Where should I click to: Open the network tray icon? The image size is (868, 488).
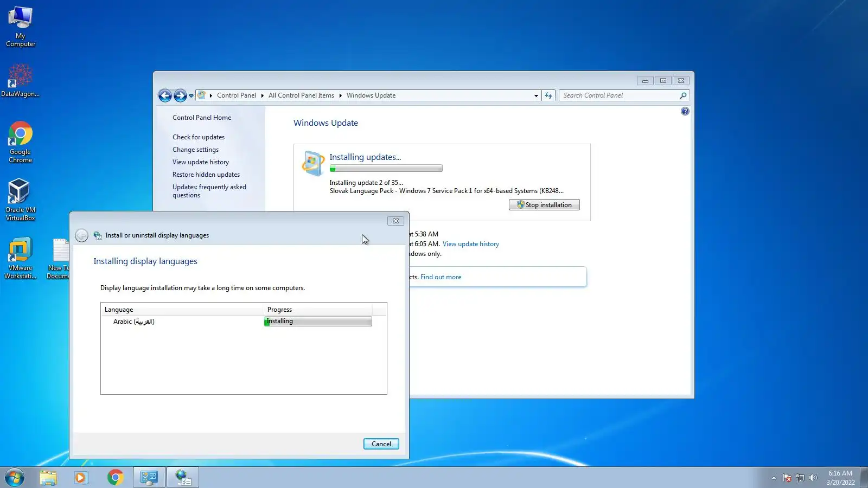point(800,478)
